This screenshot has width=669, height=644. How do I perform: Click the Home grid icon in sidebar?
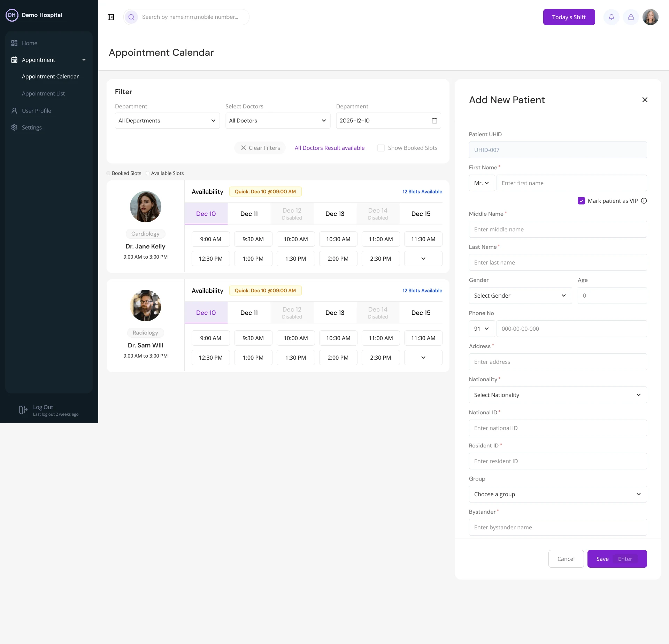point(14,43)
